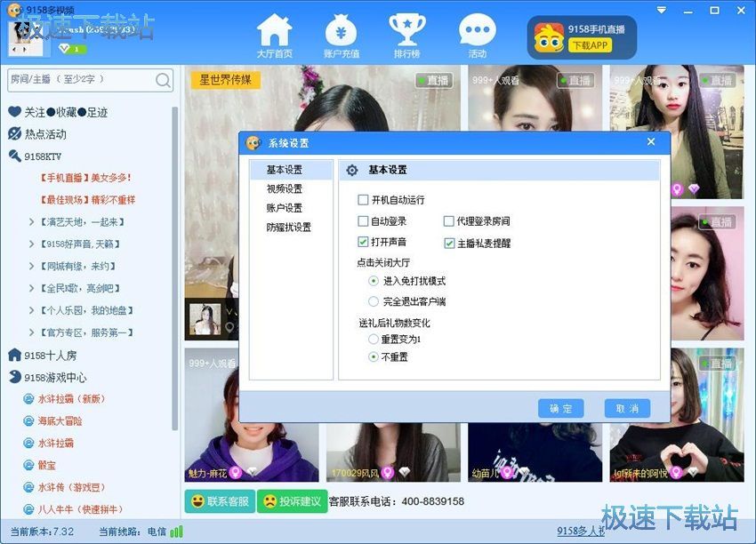Uncheck 打开声音 checkbox
Viewport: 756px width, 544px height.
[363, 242]
